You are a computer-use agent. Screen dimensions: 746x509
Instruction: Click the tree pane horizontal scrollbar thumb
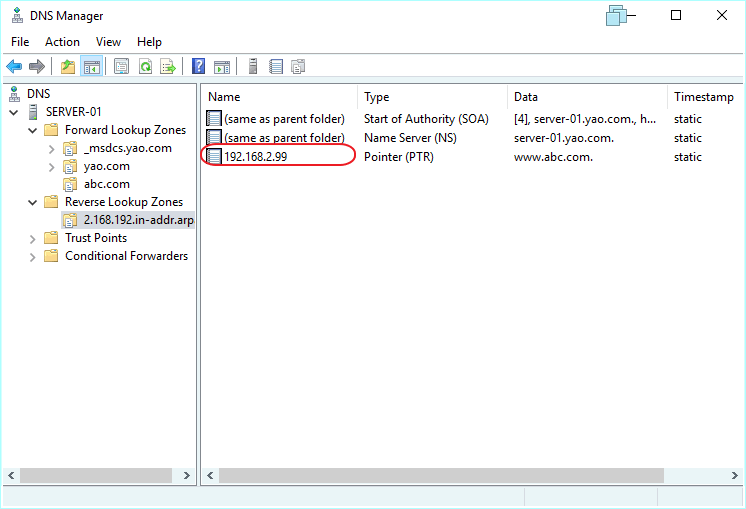tap(96, 475)
